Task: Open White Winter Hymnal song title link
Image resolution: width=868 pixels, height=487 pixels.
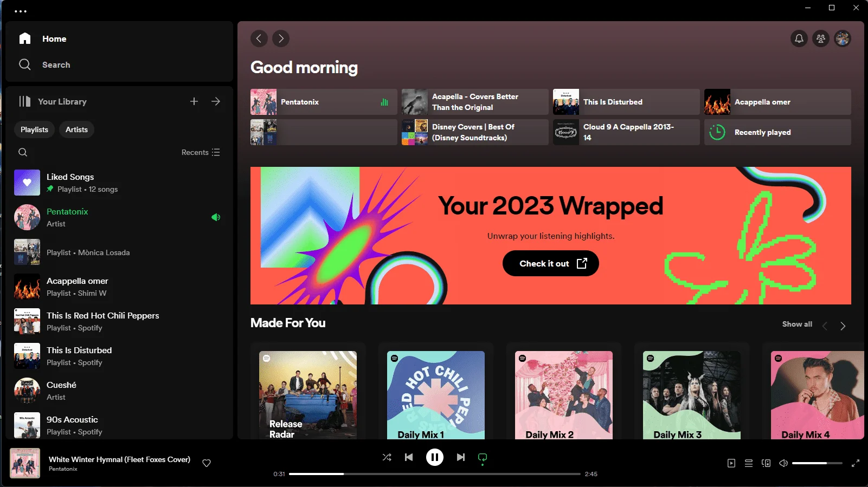Action: coord(119,459)
